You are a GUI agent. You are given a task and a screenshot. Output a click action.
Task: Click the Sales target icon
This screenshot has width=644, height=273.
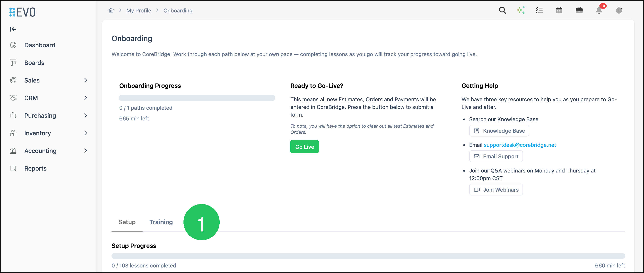click(x=13, y=80)
